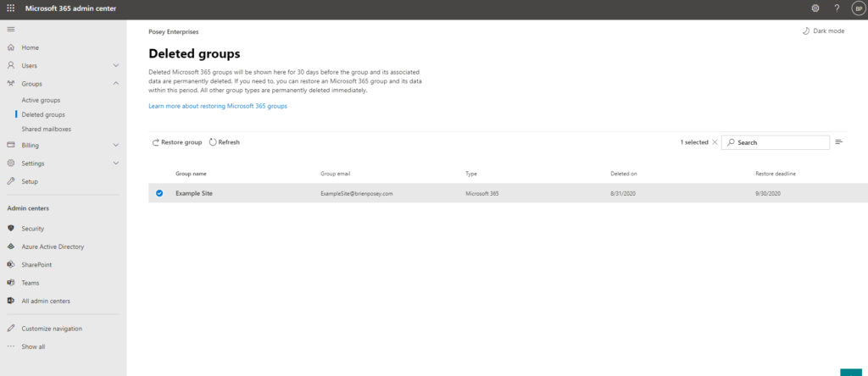The image size is (868, 376).
Task: Go to Active groups
Action: pyautogui.click(x=41, y=100)
